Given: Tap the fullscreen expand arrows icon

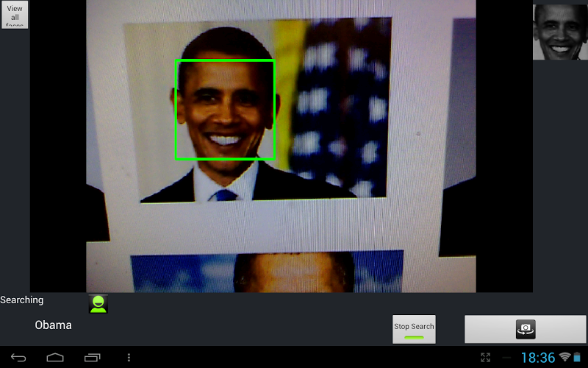Looking at the screenshot, I should click(x=485, y=358).
